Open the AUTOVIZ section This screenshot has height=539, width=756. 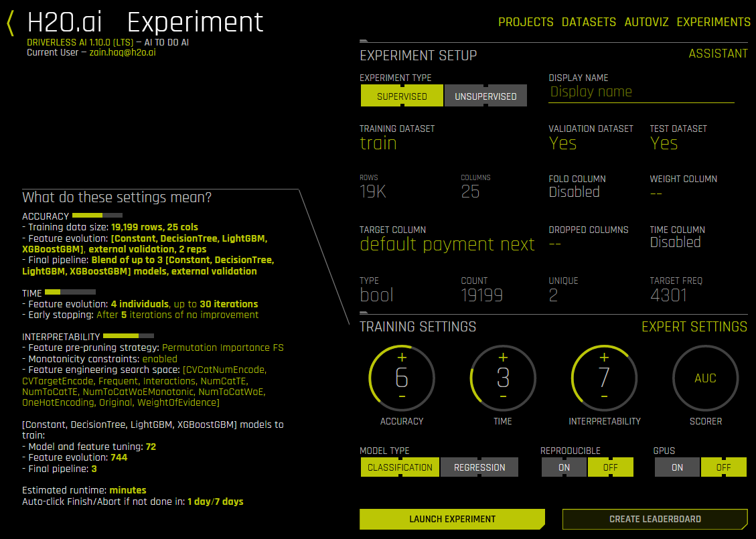click(x=647, y=21)
